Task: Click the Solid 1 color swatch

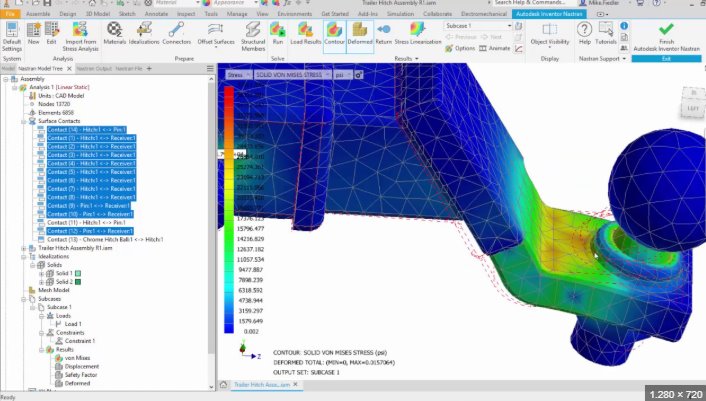Action: tap(78, 274)
